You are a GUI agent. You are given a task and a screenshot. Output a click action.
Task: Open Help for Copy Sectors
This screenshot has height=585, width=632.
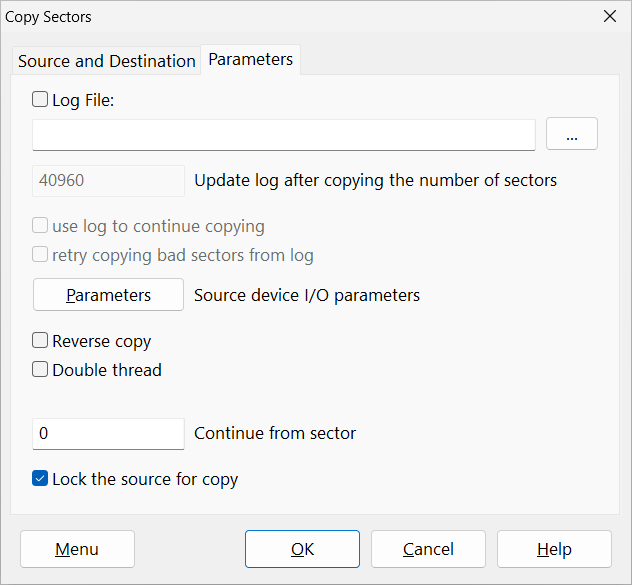(554, 549)
